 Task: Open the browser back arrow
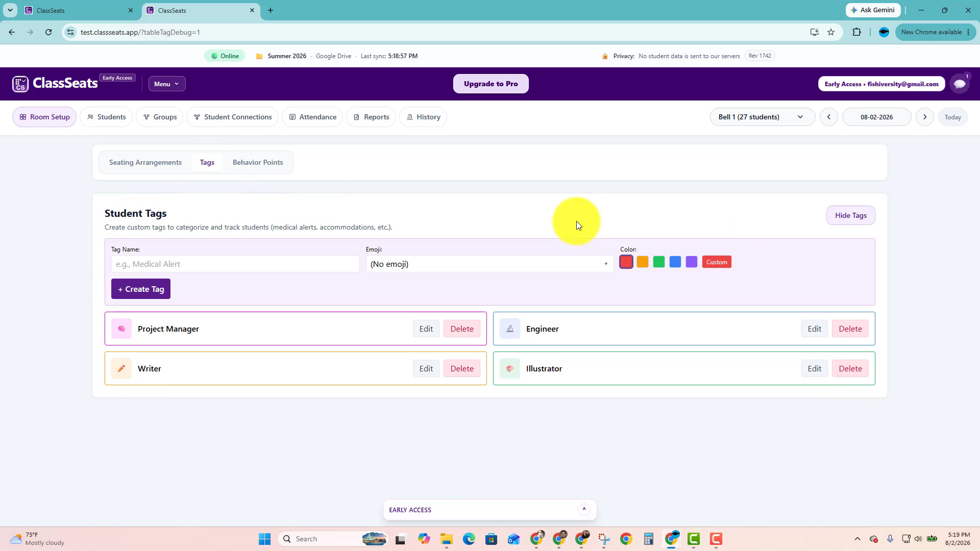tap(12, 32)
